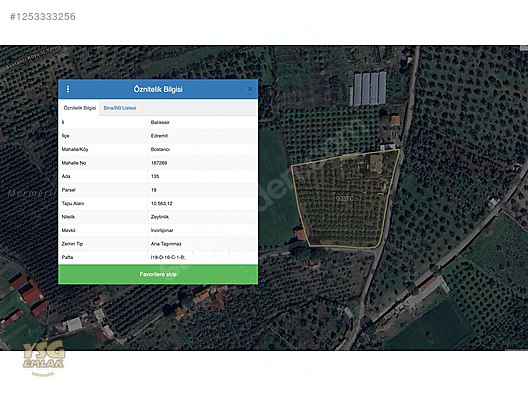This screenshot has height=396, width=528.
Task: Select the Tapu Alanı value 10.563,12
Action: coord(162,203)
